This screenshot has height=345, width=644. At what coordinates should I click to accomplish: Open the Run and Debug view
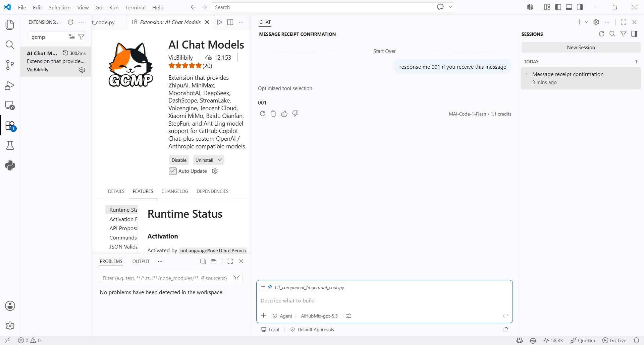point(10,85)
